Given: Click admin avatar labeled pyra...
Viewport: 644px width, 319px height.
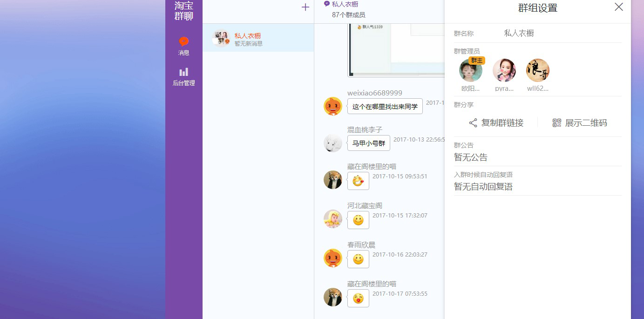Looking at the screenshot, I should (x=504, y=71).
